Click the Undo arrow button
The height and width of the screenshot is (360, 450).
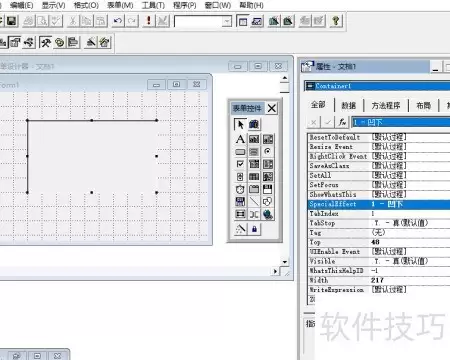point(118,21)
